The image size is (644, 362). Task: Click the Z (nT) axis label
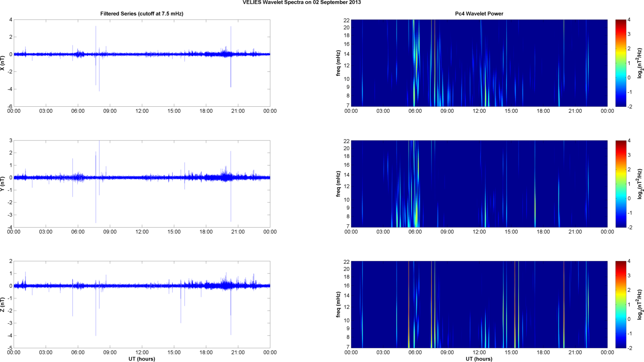click(3, 305)
